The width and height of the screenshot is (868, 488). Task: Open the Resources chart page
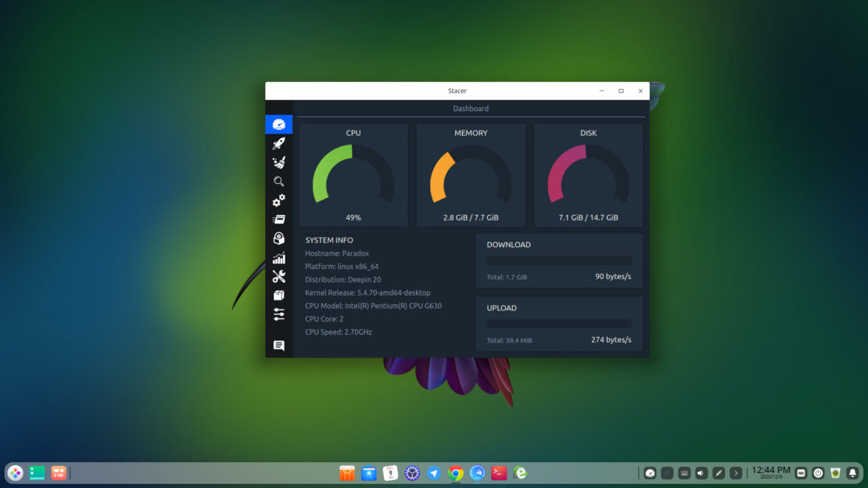pyautogui.click(x=279, y=258)
